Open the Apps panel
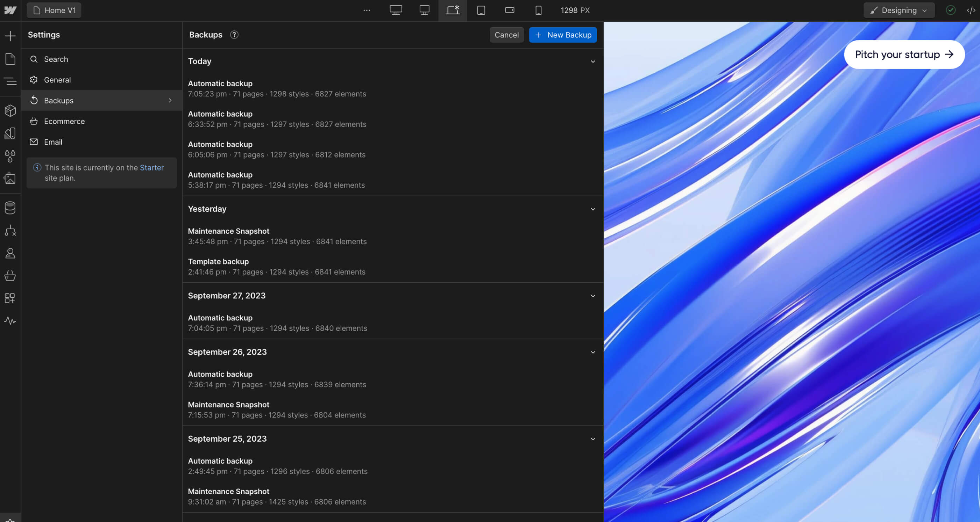Screen dimensions: 980x522 [x=10, y=298]
